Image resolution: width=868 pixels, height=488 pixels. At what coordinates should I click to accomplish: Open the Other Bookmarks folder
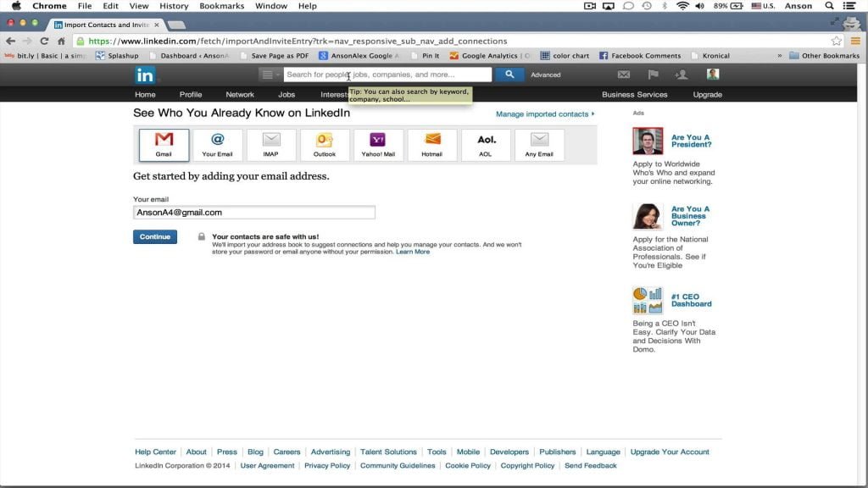824,55
